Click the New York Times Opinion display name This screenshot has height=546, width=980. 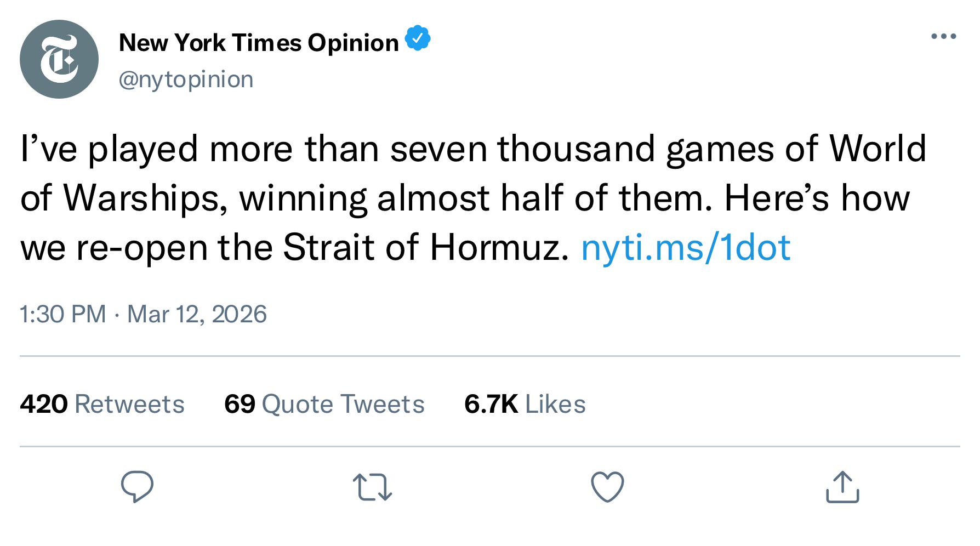(x=259, y=43)
